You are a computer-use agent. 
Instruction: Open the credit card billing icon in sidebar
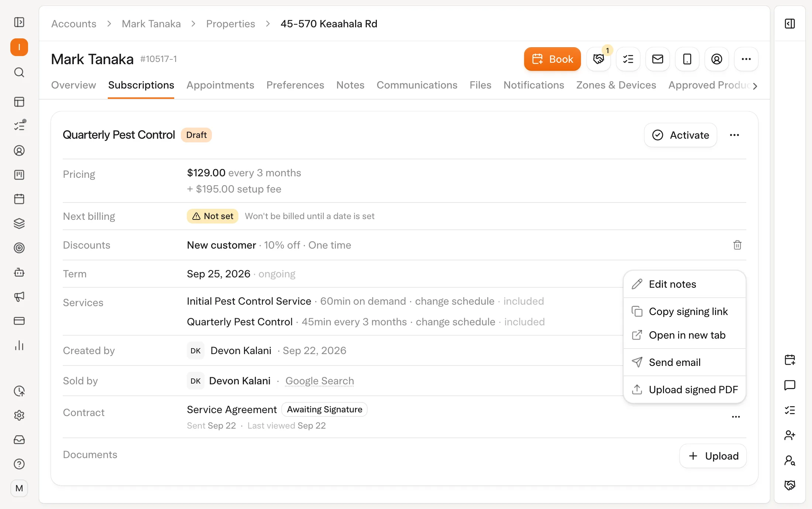pos(19,321)
